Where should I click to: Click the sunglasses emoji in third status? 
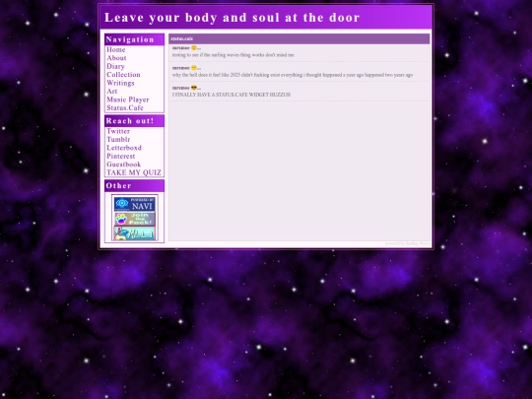[x=194, y=88]
